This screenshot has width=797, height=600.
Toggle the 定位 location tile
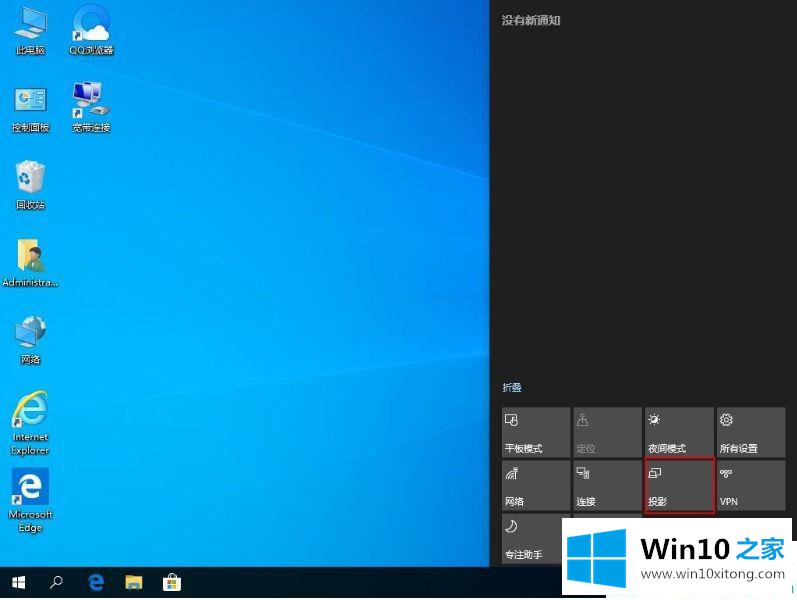(x=607, y=432)
